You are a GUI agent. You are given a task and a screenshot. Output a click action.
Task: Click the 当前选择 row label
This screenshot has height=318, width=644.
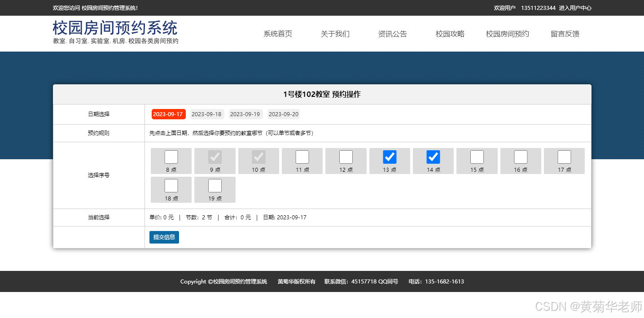tap(99, 218)
